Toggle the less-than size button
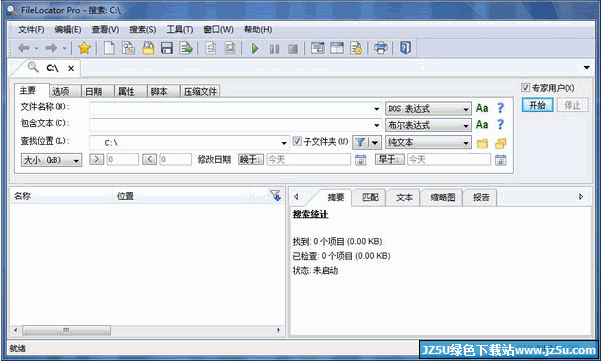 click(x=149, y=159)
